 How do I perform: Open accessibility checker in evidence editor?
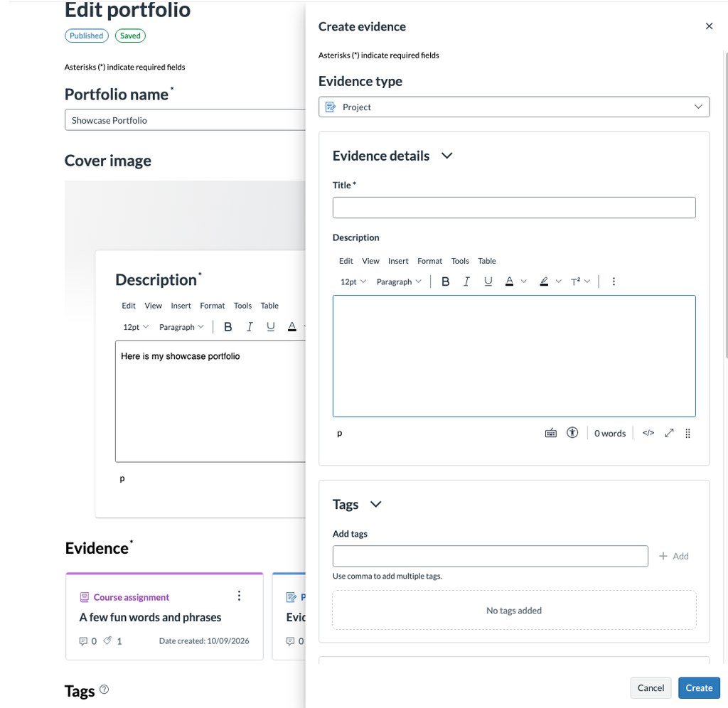572,433
